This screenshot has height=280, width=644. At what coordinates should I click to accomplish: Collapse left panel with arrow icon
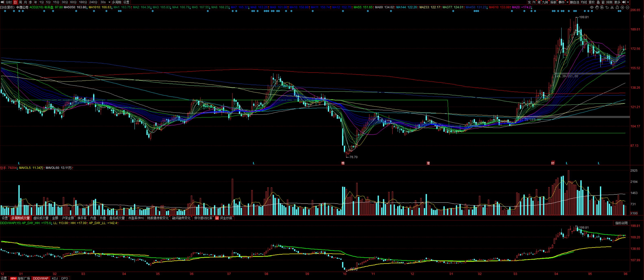pos(2,2)
